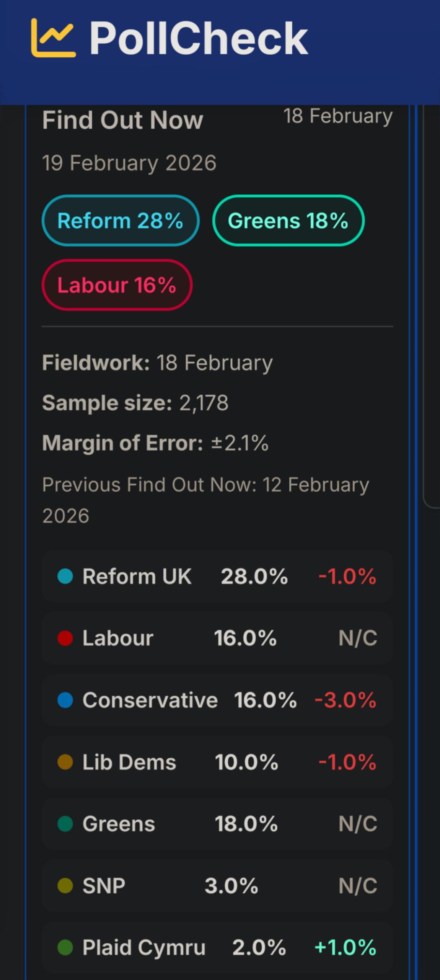Click the Plaid Cymru green color dot
The width and height of the screenshot is (440, 980).
pyautogui.click(x=65, y=947)
